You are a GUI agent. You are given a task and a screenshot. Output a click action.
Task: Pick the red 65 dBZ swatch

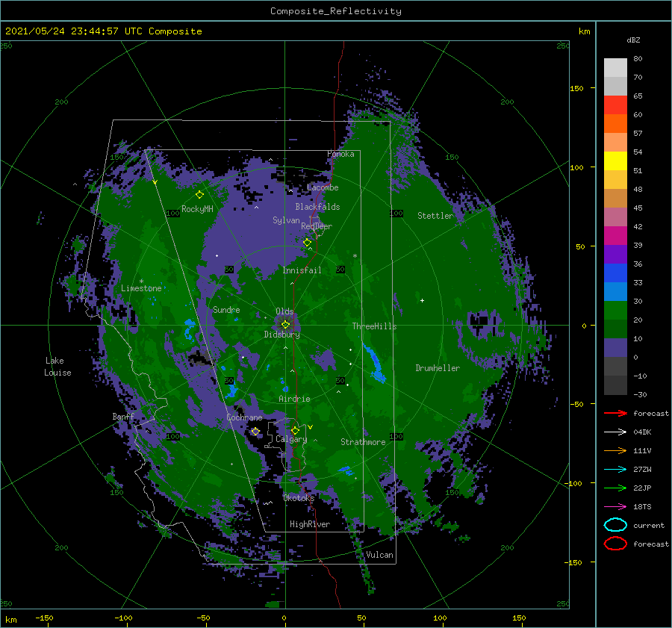[x=615, y=105]
